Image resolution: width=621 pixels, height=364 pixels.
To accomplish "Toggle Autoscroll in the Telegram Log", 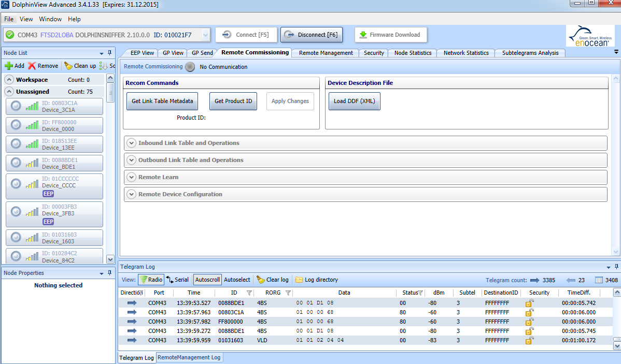I will coord(207,280).
